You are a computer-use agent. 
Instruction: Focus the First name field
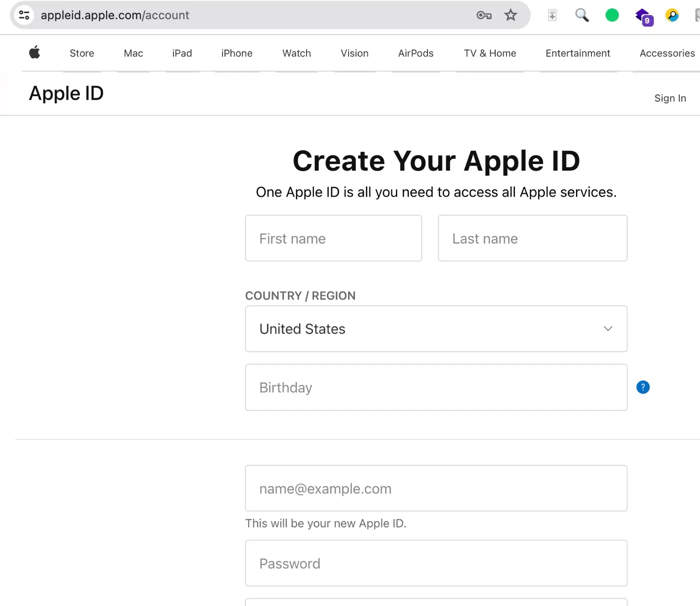(333, 238)
